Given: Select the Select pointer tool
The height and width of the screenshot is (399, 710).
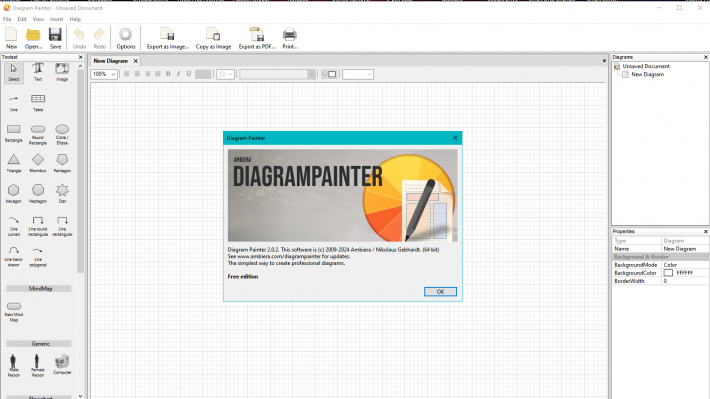Looking at the screenshot, I should point(14,73).
